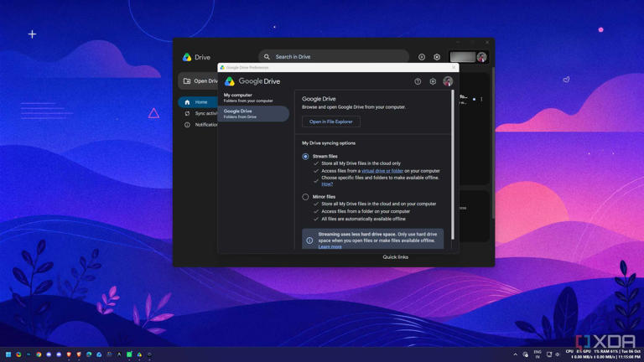Open Google Chrome from the taskbar
Viewport: 644px width, 362px height.
pos(39,354)
